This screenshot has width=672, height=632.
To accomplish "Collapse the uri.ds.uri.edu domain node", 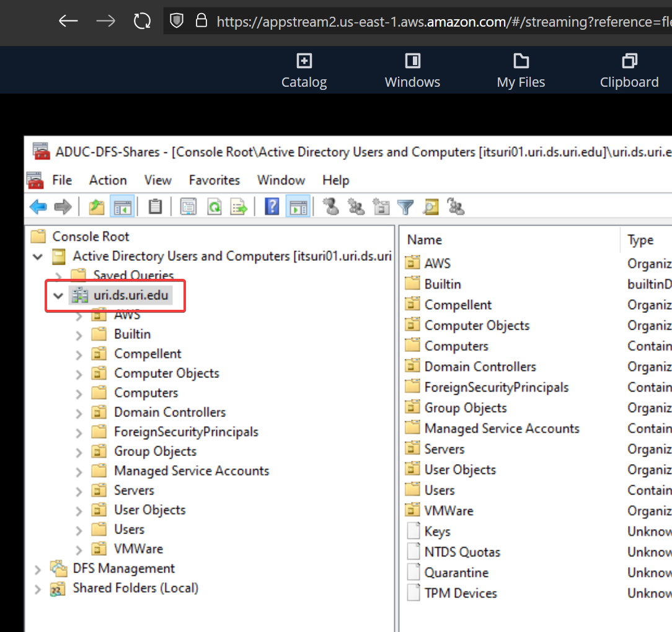I will click(58, 296).
